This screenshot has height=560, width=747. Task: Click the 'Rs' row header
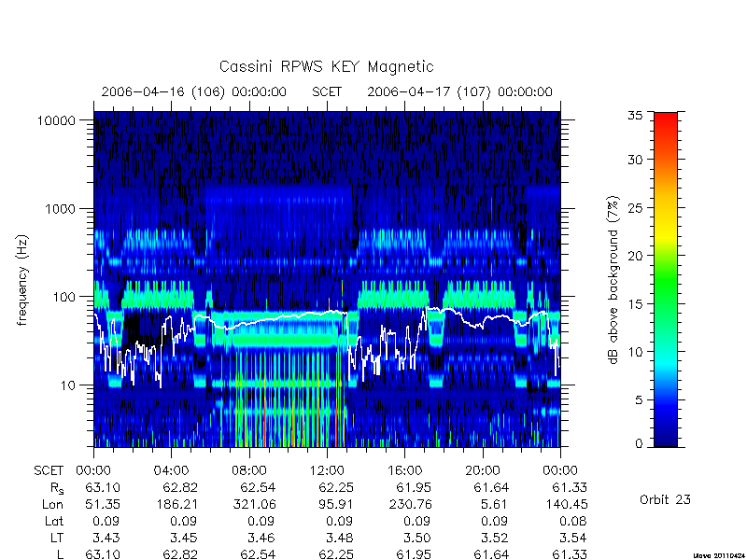(x=57, y=488)
